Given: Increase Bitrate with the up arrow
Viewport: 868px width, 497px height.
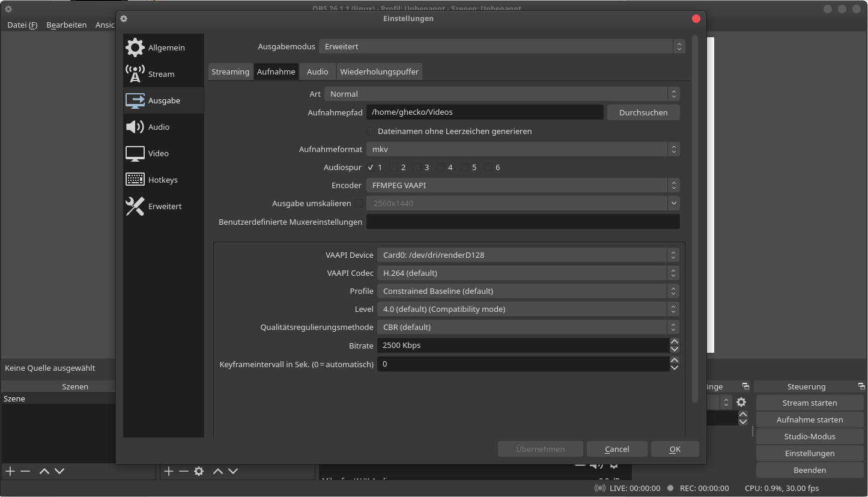Looking at the screenshot, I should 675,341.
